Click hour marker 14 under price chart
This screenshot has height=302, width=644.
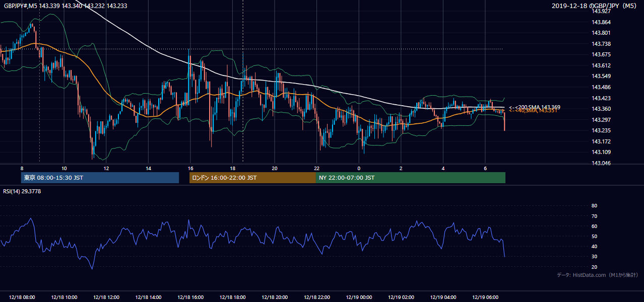pyautogui.click(x=148, y=168)
